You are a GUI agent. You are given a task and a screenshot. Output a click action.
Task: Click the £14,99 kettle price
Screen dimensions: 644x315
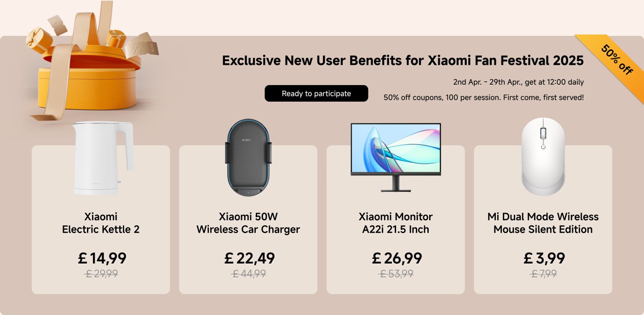point(102,258)
